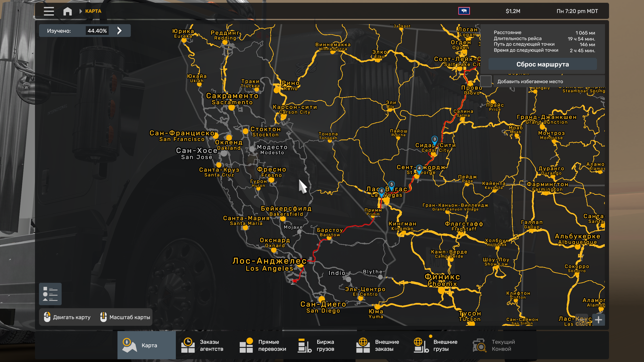
Task: Click the Wyoming state flag icon
Action: (x=464, y=11)
